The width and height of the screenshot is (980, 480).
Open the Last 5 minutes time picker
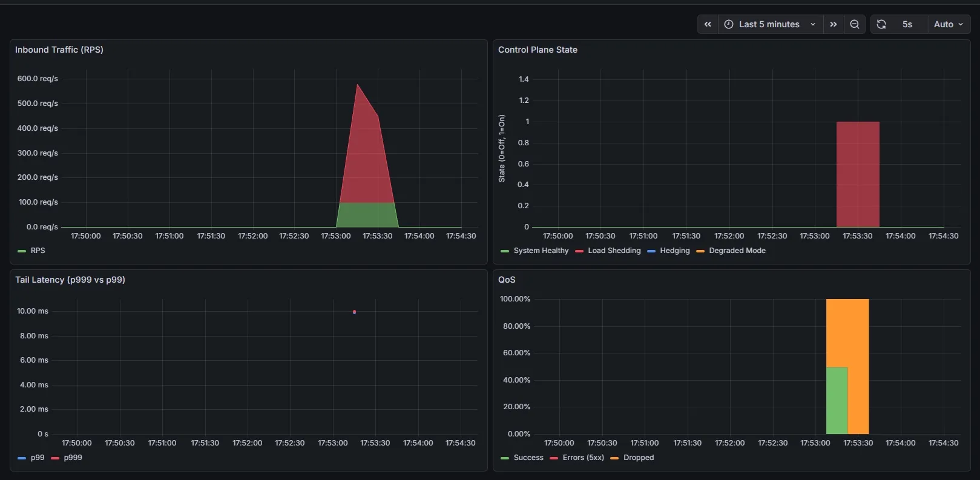pyautogui.click(x=769, y=24)
